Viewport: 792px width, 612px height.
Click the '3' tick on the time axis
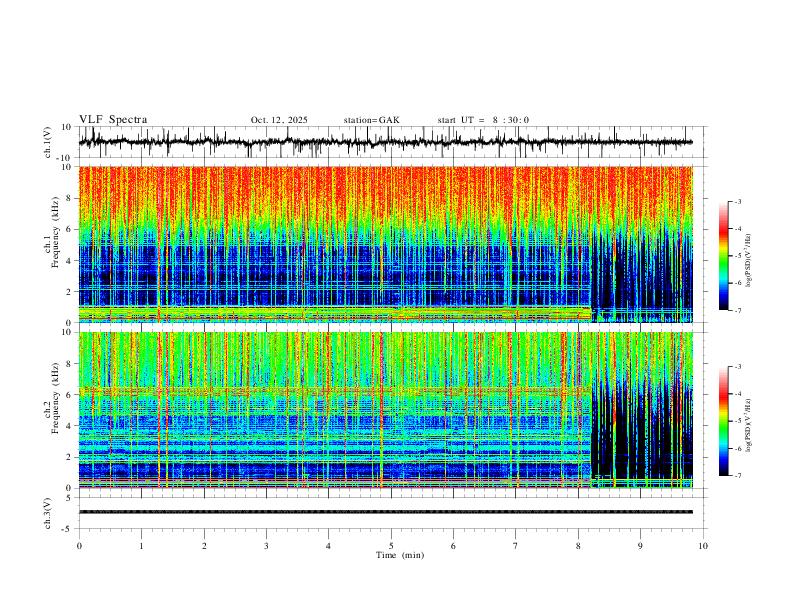click(266, 546)
